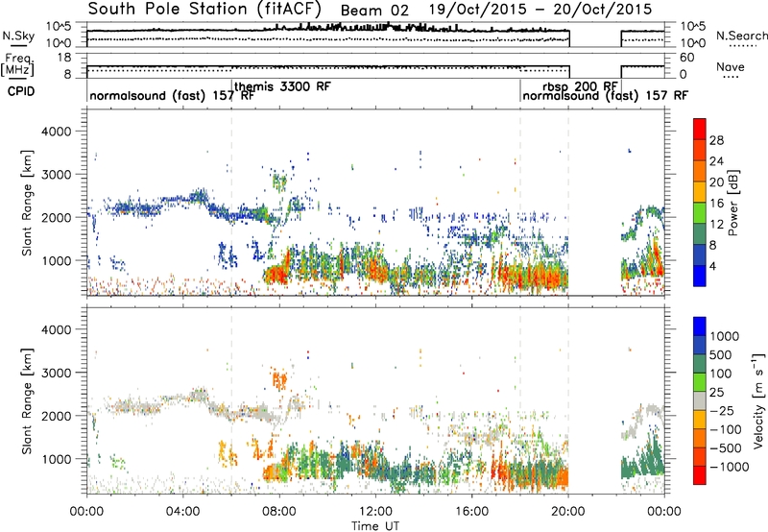The width and height of the screenshot is (768, 532).
Task: Click the "04:00" time tick label
Action: [x=182, y=512]
